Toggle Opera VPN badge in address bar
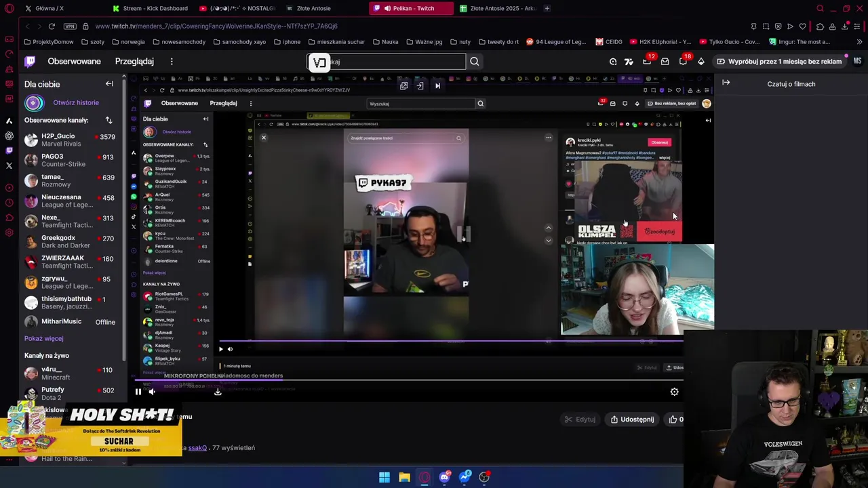Image resolution: width=868 pixels, height=488 pixels. [70, 26]
